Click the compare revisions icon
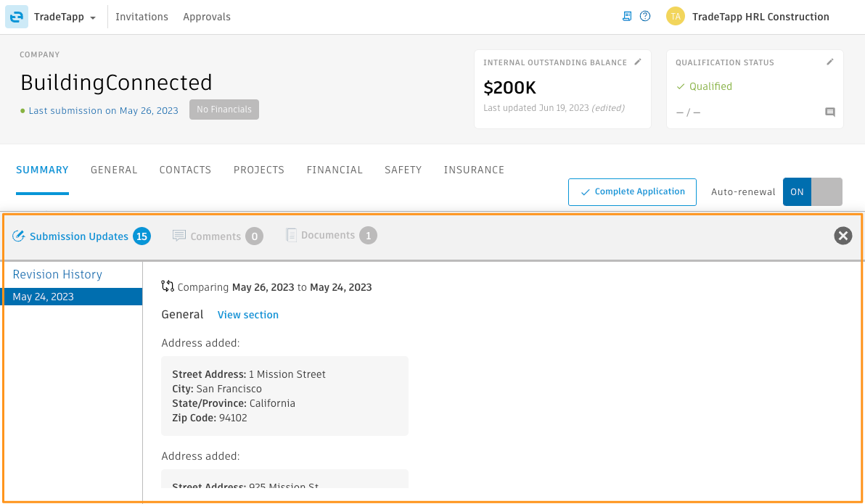 168,286
